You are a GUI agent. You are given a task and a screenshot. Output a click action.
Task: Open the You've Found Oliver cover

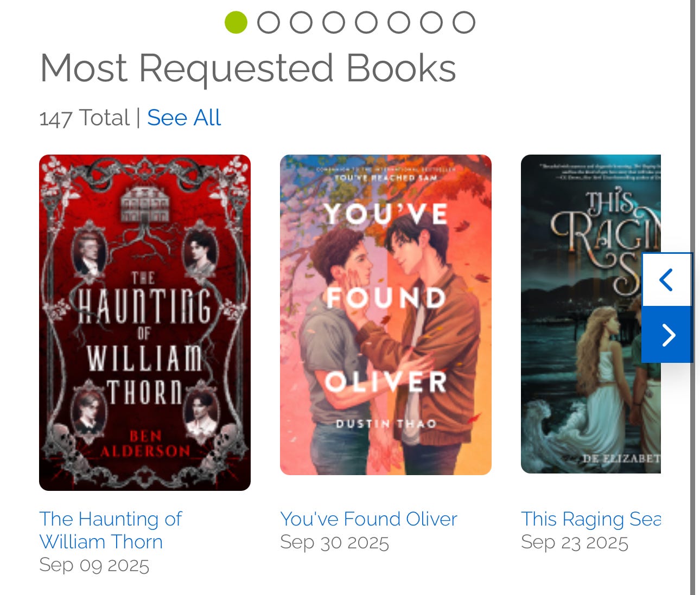click(386, 315)
